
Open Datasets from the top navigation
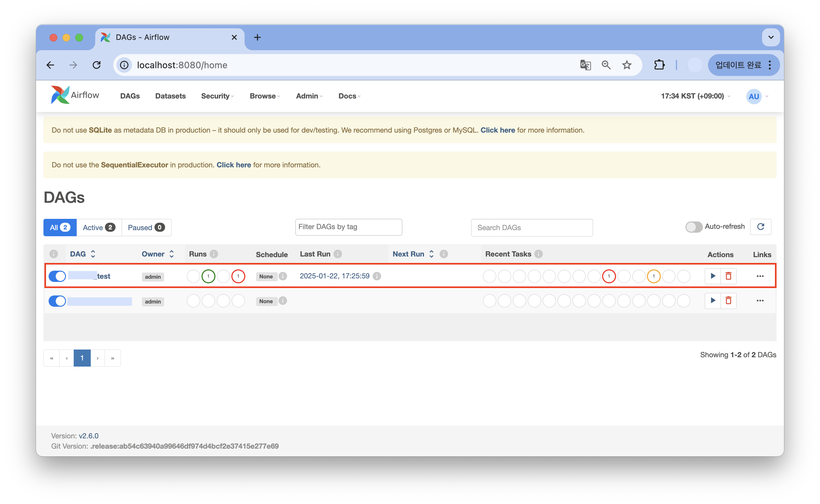pyautogui.click(x=170, y=96)
